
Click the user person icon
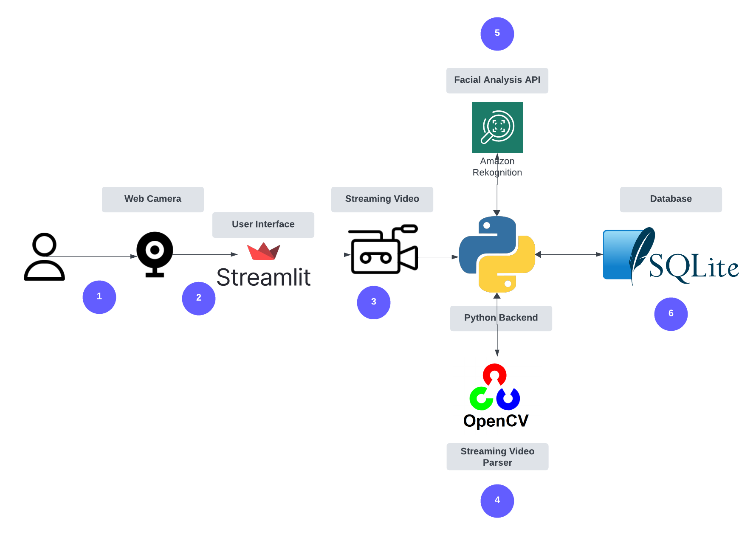coord(44,256)
